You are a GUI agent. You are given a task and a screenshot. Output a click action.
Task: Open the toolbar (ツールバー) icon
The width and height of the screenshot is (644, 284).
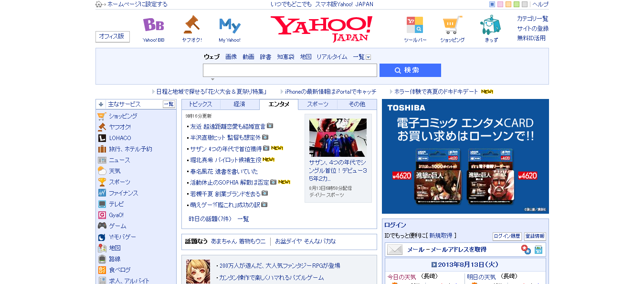click(415, 25)
